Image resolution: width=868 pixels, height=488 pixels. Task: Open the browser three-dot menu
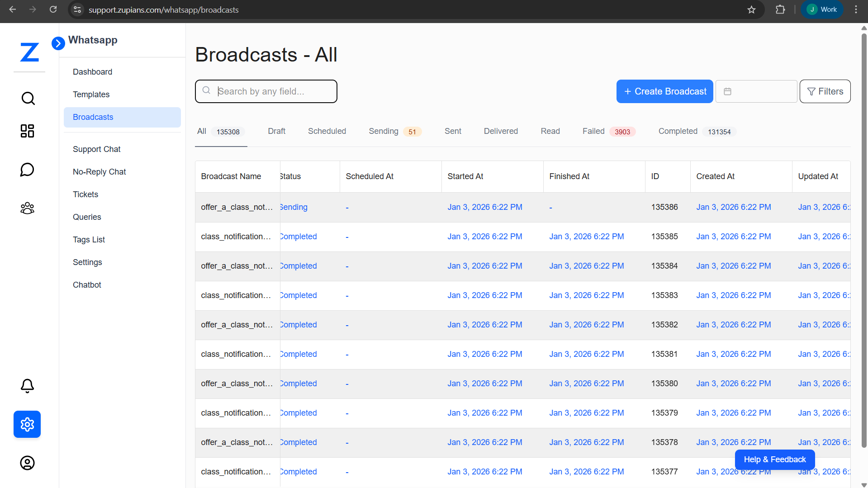pos(855,9)
